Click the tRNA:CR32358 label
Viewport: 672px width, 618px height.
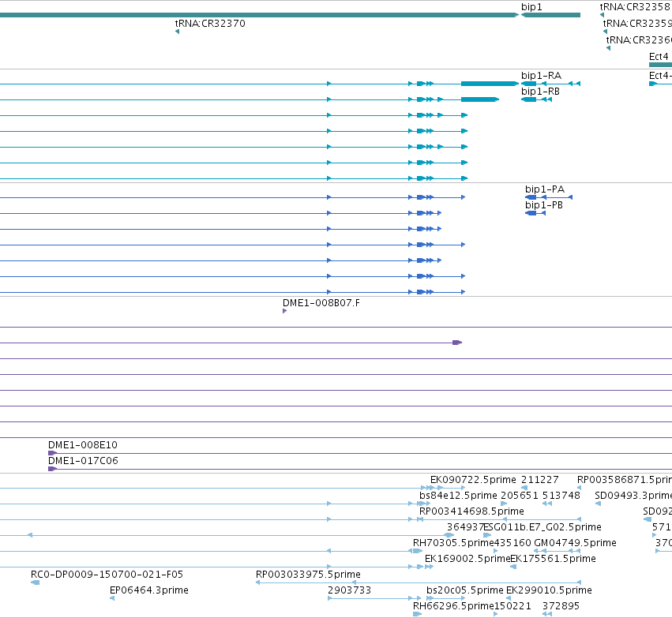click(635, 7)
